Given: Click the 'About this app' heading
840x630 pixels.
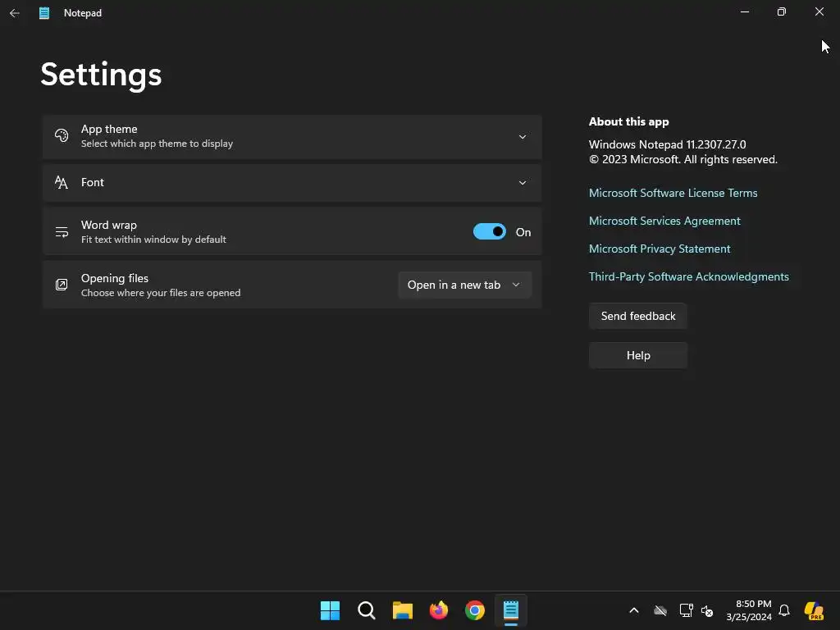Looking at the screenshot, I should [x=629, y=121].
